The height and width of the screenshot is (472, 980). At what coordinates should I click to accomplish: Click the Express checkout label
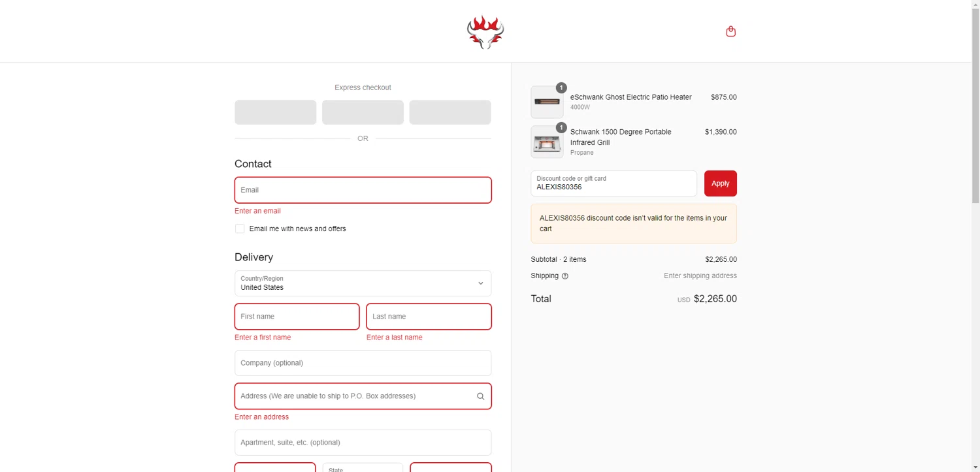pos(363,87)
